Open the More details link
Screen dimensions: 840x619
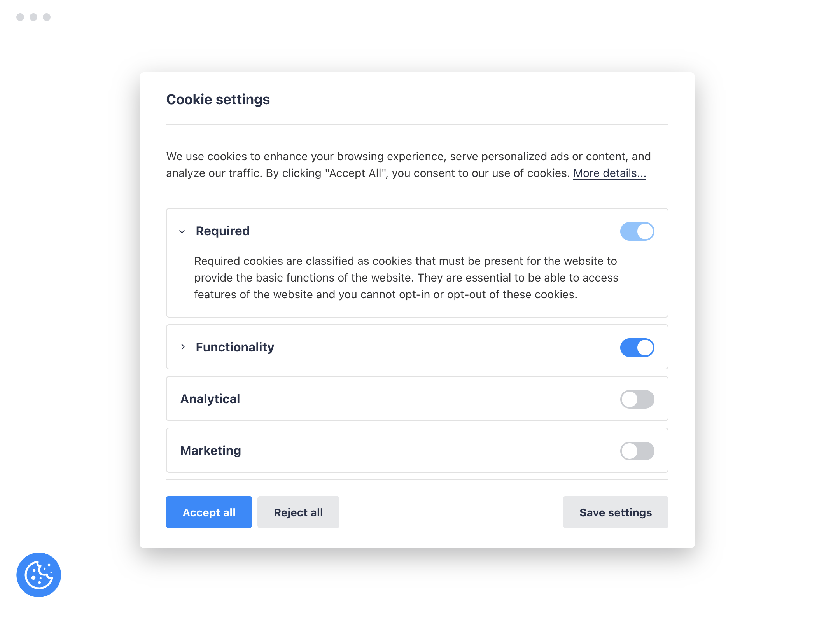609,173
